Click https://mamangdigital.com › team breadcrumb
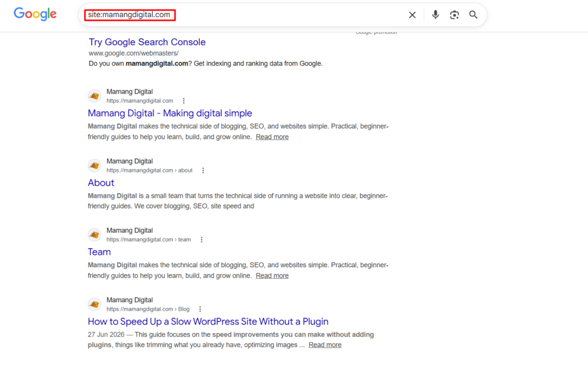This screenshot has width=588, height=365. [x=149, y=240]
